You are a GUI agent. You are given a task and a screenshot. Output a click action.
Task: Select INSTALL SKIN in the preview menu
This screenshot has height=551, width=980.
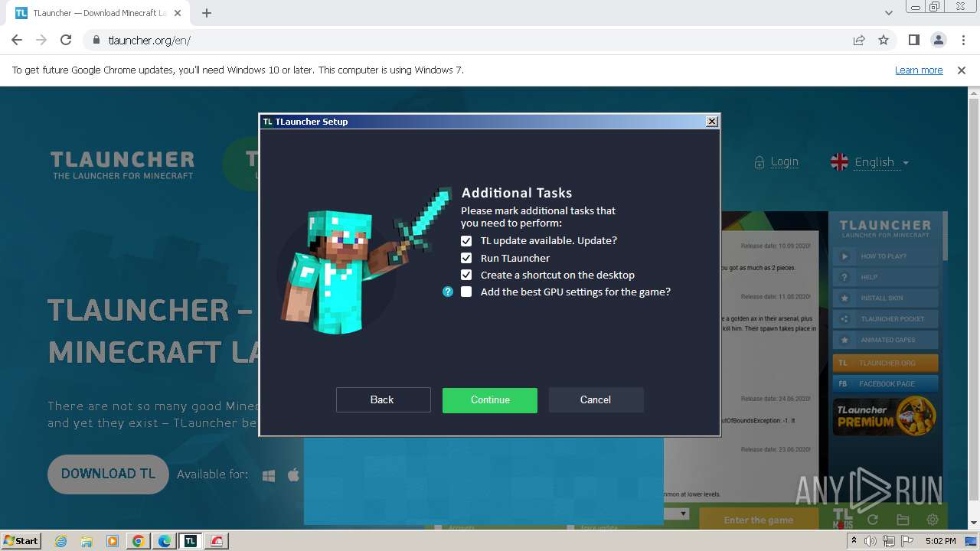(x=885, y=298)
